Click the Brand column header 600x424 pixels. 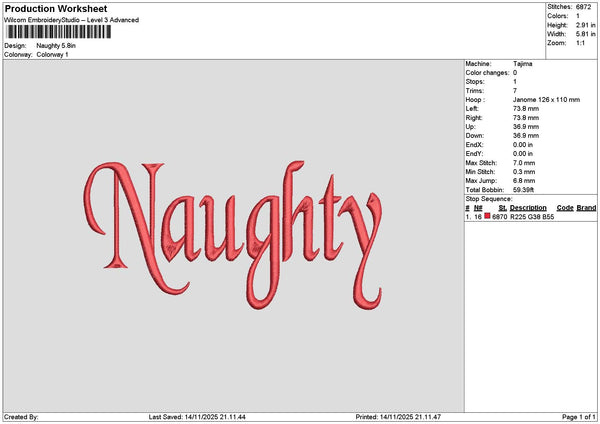(586, 208)
